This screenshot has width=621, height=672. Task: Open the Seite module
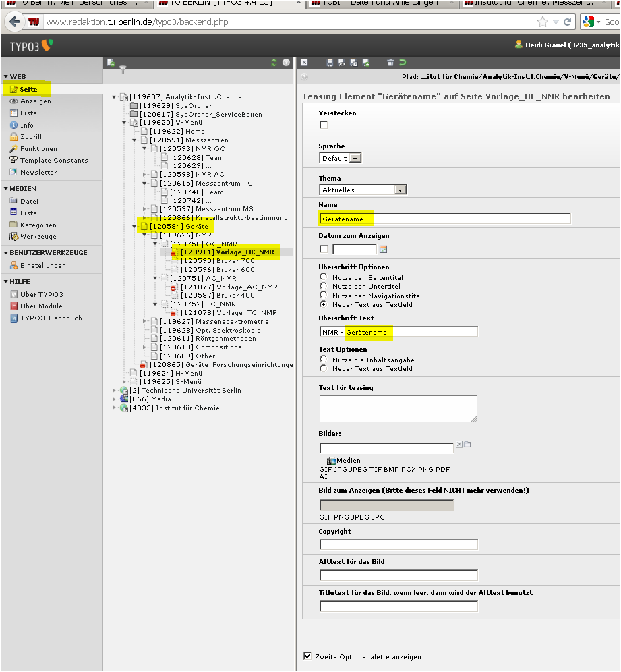pos(24,90)
